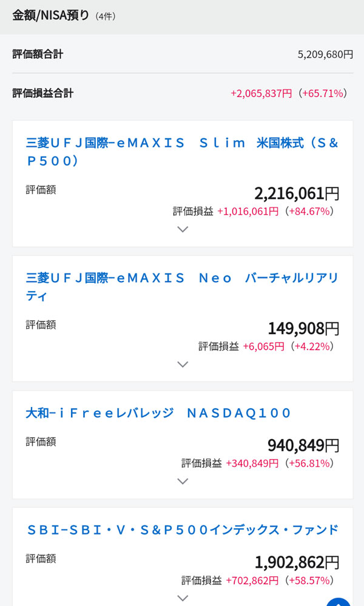The width and height of the screenshot is (364, 606).
Task: Expand eMAXIS Slim 米国株式 details chevron
Action: point(183,229)
